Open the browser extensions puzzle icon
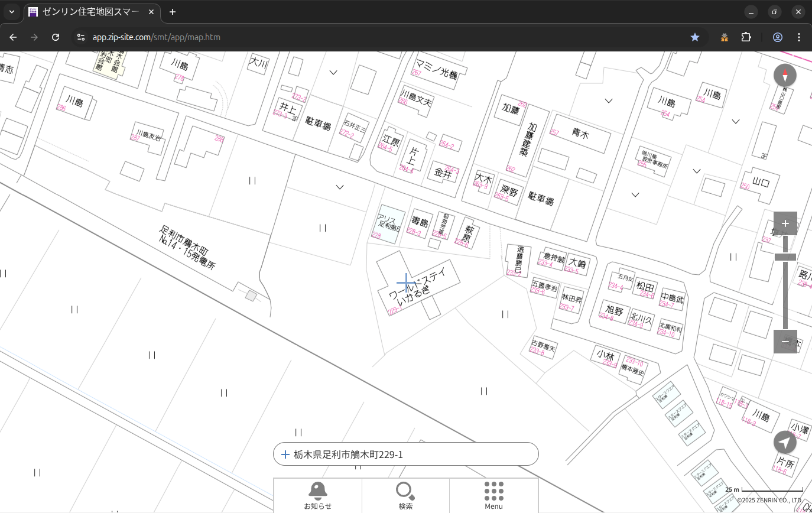Image resolution: width=812 pixels, height=513 pixels. click(746, 37)
